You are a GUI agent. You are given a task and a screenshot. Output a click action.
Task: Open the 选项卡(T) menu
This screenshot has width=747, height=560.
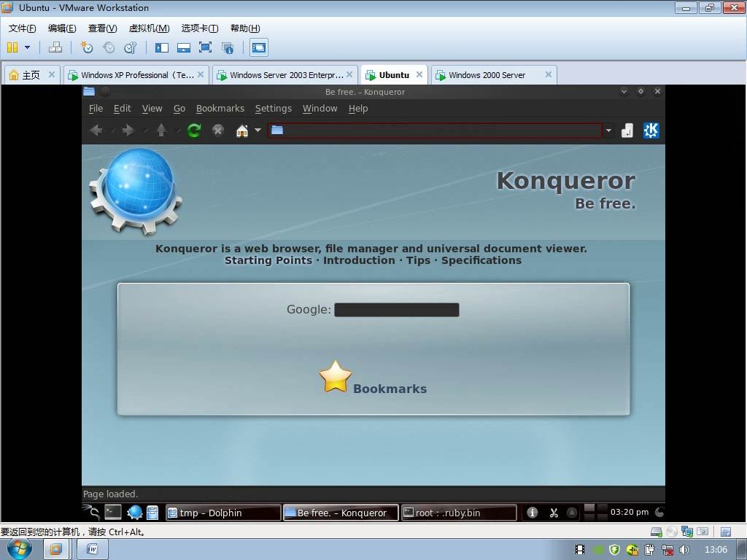[200, 28]
